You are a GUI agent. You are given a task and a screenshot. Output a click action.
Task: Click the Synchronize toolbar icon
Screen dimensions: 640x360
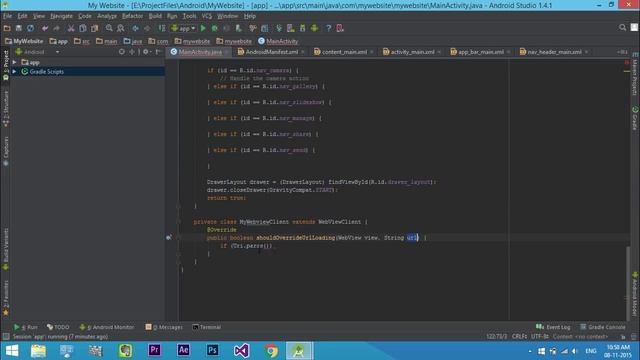pos(31,28)
